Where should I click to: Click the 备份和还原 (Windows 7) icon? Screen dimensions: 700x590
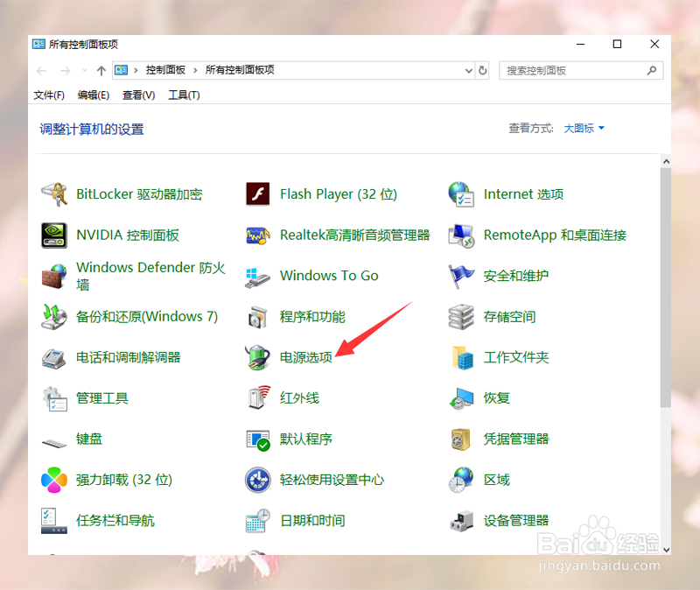54,317
